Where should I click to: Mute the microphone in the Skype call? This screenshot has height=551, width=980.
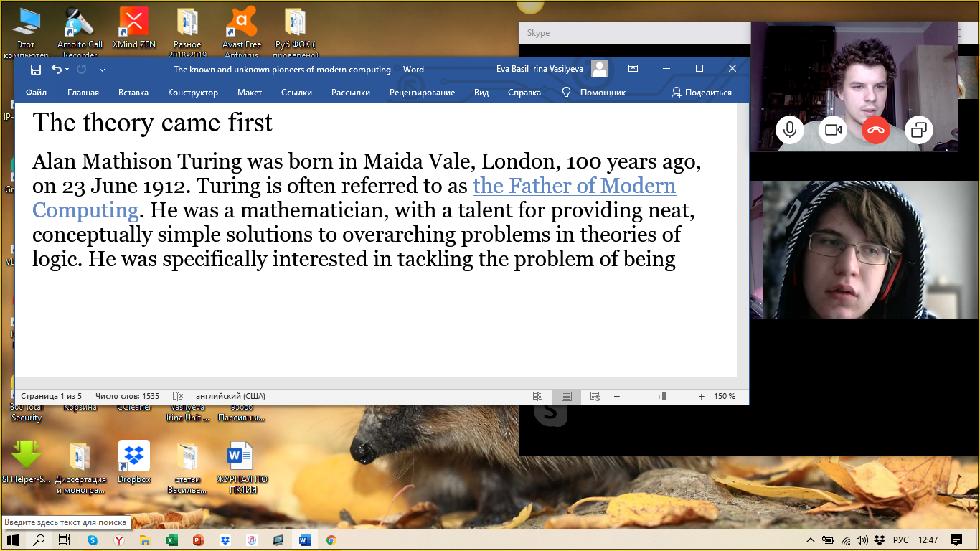(x=789, y=130)
